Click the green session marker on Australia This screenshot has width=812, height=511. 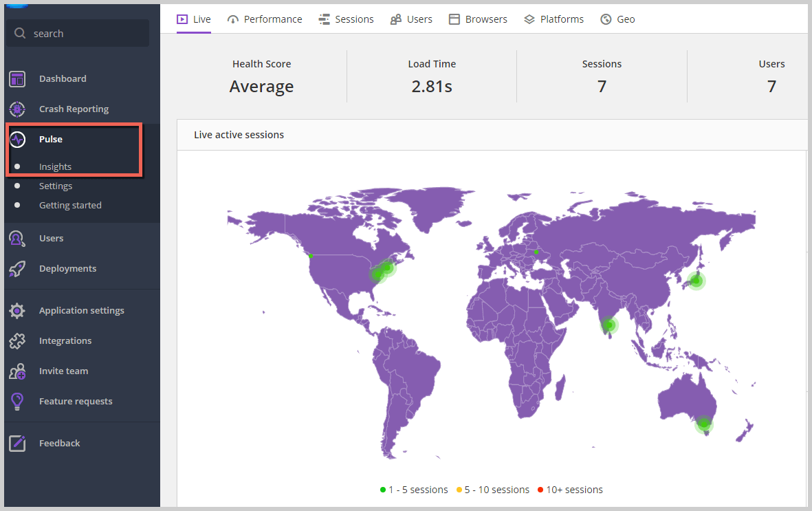pos(703,424)
